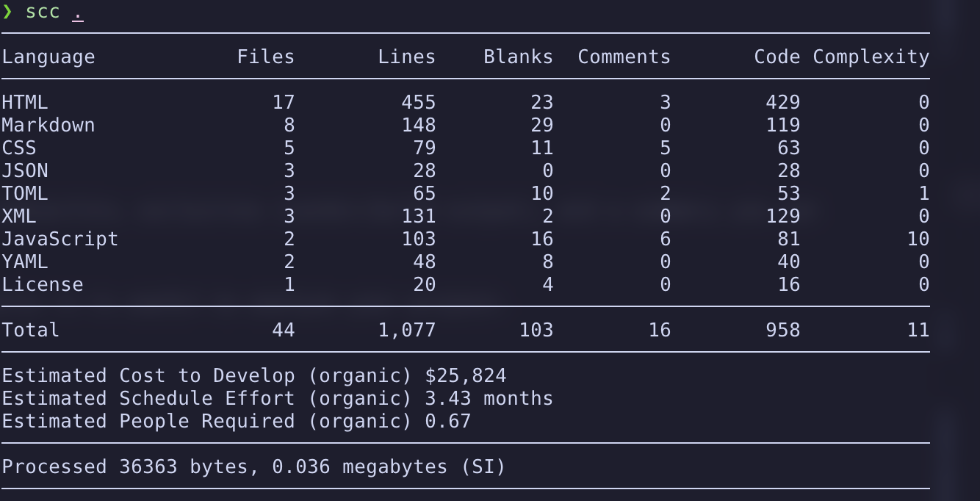Click the CSS row label
Image resolution: width=980 pixels, height=501 pixels.
(x=19, y=148)
